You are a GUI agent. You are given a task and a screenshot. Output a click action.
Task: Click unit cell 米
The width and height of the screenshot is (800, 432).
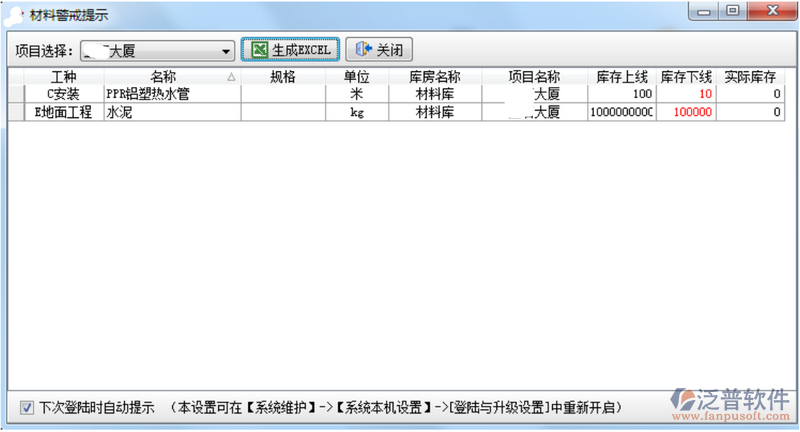(x=357, y=94)
